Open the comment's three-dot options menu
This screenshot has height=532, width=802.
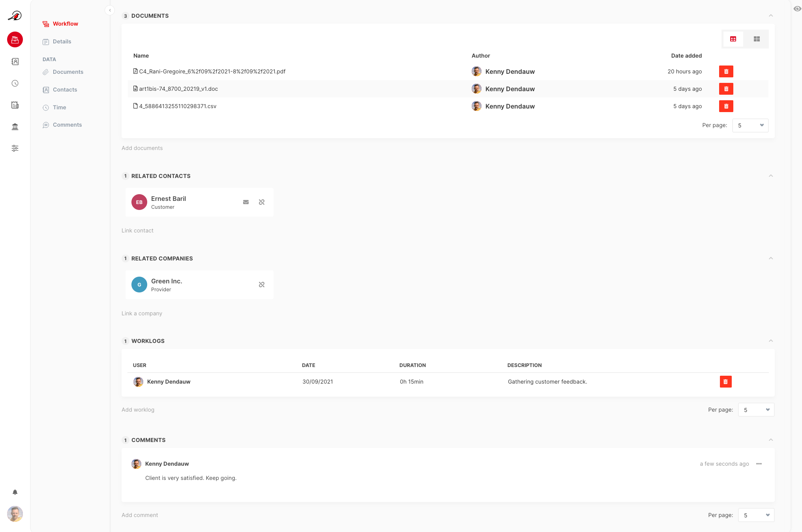pos(759,464)
